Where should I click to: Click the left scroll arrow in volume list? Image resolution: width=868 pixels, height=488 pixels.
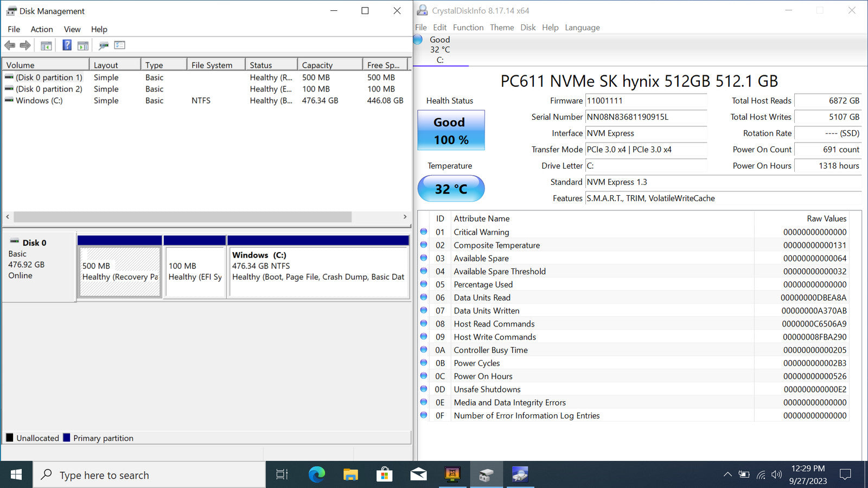8,217
